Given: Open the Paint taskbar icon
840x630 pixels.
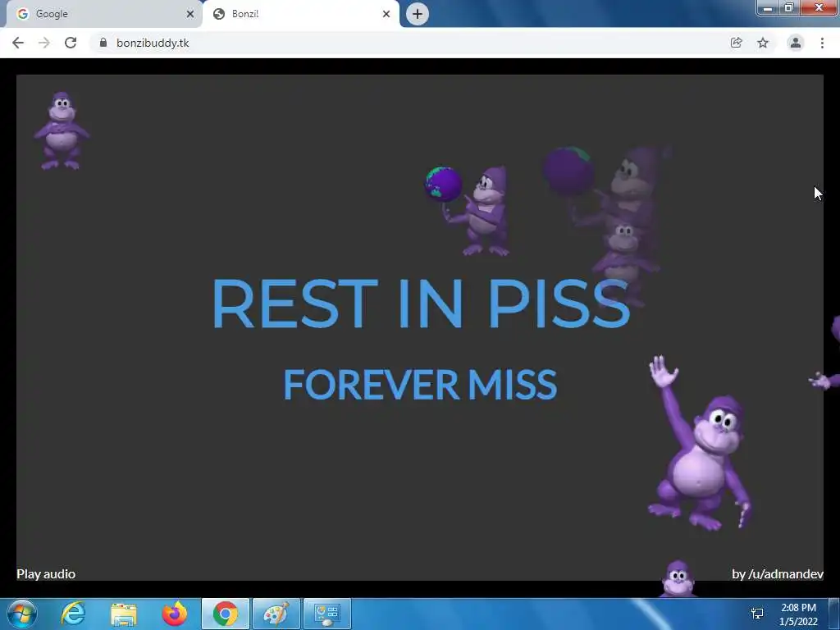Looking at the screenshot, I should pyautogui.click(x=276, y=614).
